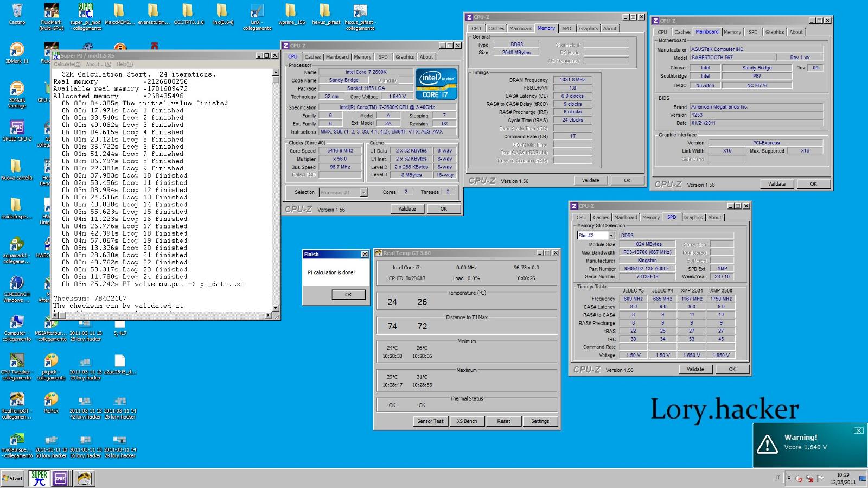Open the wprime_155 folder
The height and width of the screenshot is (488, 868).
[291, 14]
